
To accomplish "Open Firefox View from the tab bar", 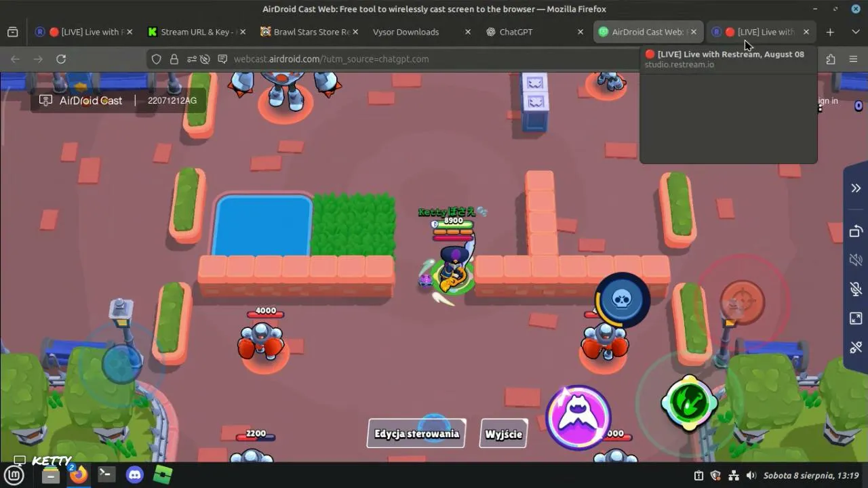I will [x=13, y=32].
